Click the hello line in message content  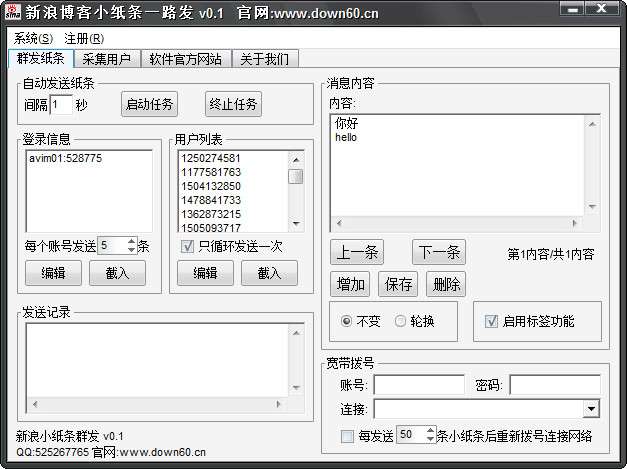point(346,137)
